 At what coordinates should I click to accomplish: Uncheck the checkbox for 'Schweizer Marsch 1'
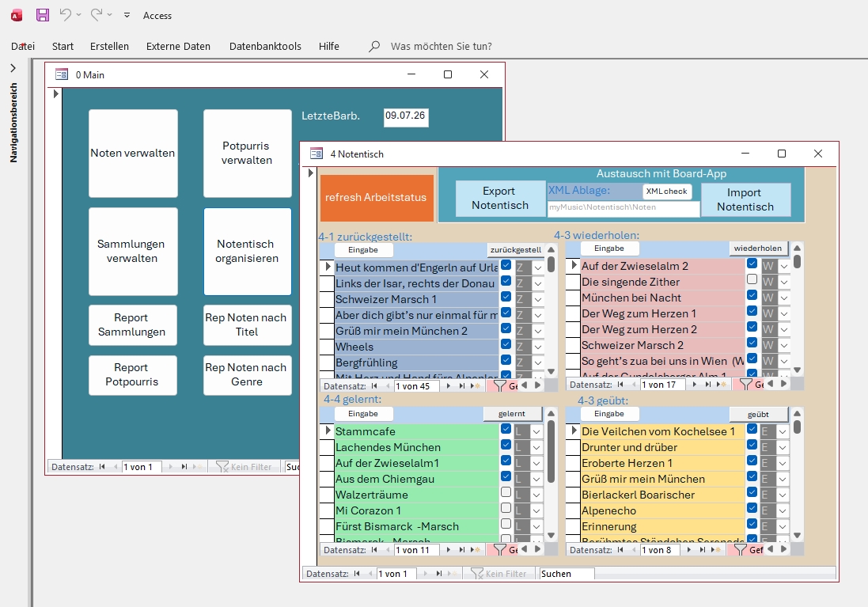coord(506,296)
